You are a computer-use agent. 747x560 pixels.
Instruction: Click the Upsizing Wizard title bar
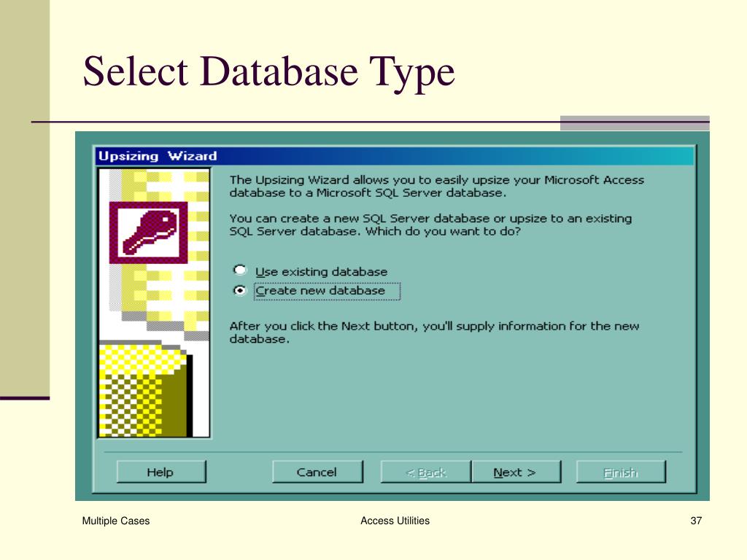tap(395, 156)
